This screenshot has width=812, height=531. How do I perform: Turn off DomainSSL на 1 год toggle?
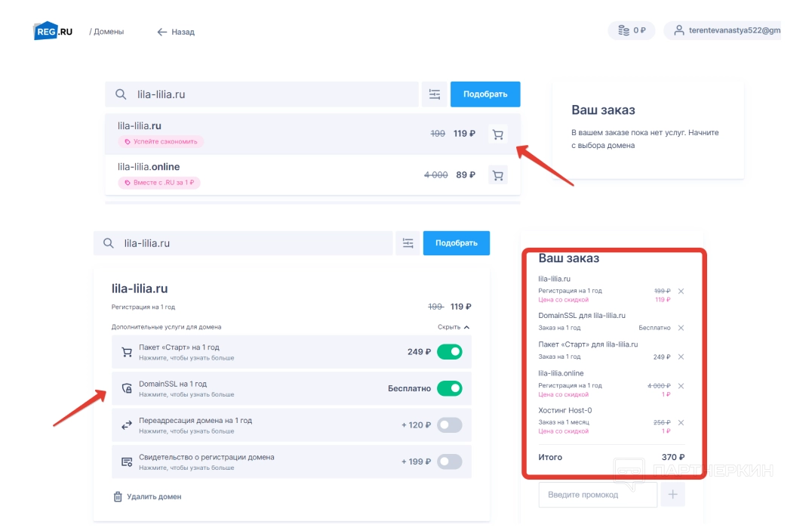point(450,388)
